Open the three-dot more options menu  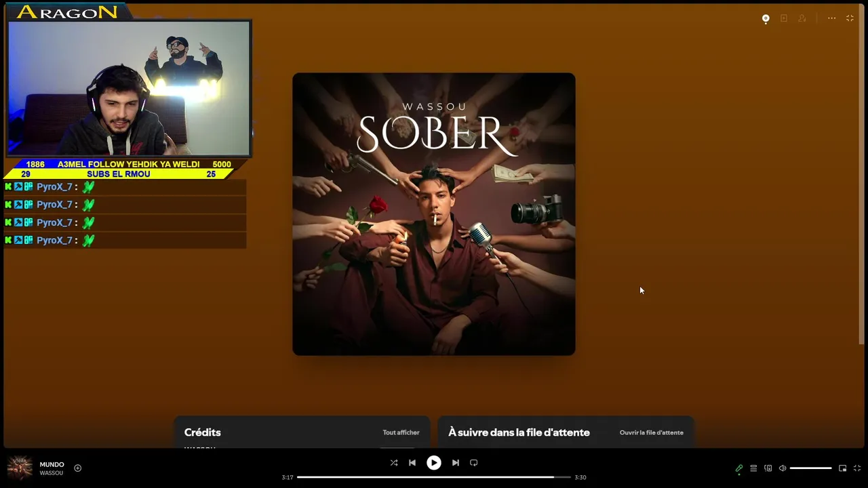click(831, 18)
